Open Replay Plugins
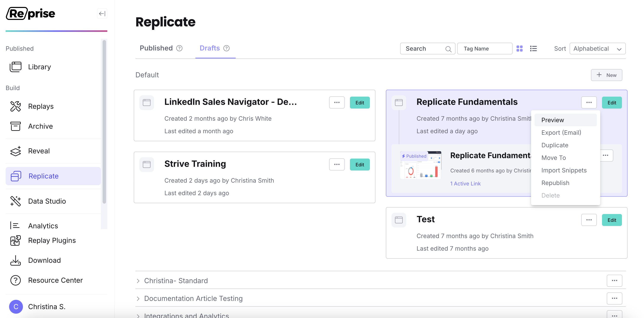The height and width of the screenshot is (318, 644). coord(53,240)
